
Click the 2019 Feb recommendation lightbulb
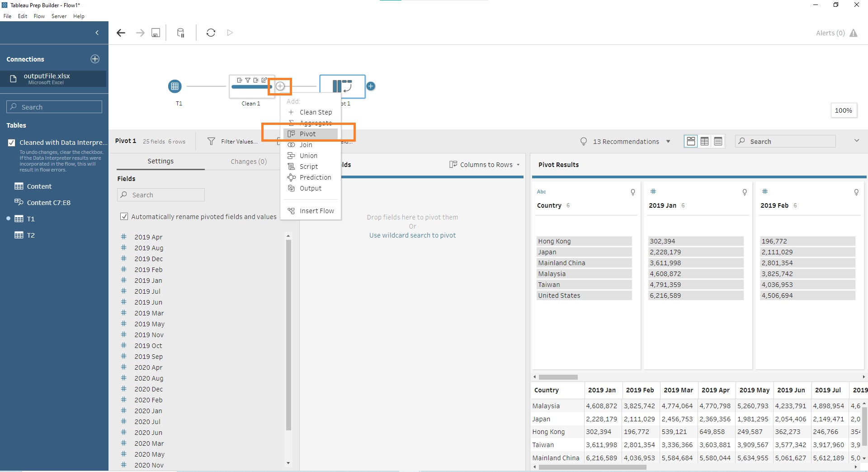pos(856,192)
